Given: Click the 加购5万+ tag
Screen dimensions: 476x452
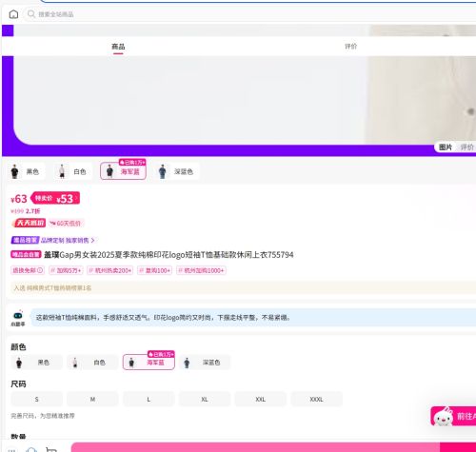Looking at the screenshot, I should [67, 270].
